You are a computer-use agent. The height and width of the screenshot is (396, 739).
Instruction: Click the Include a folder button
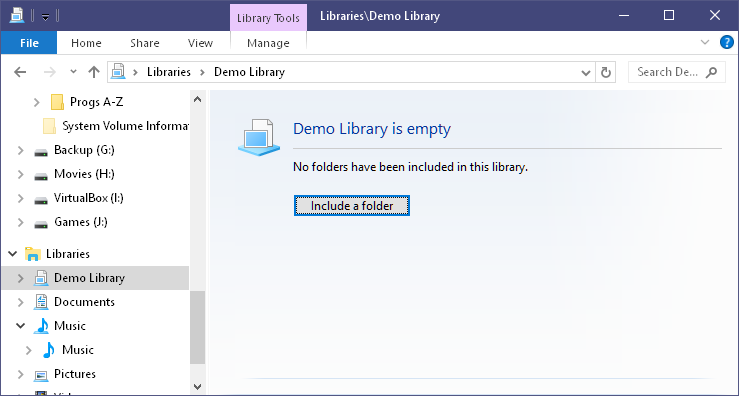(352, 206)
